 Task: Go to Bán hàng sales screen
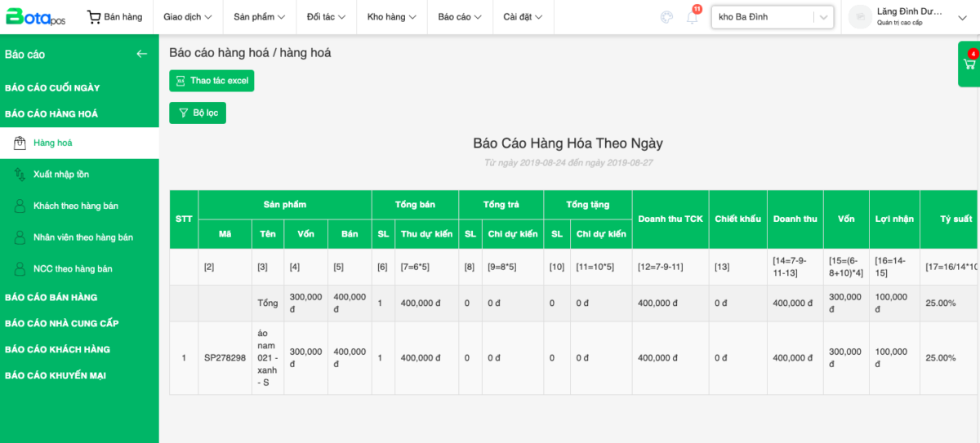[x=114, y=17]
